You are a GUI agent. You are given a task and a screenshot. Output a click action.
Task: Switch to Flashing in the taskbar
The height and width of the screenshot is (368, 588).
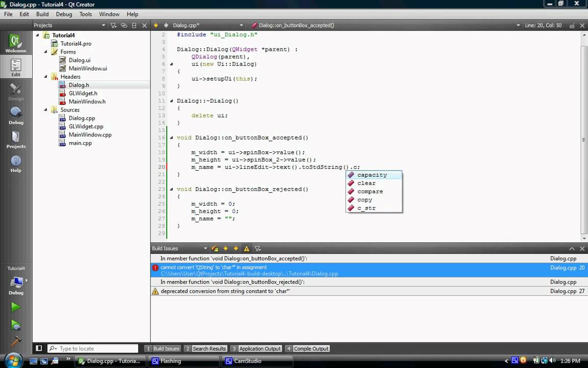184,361
